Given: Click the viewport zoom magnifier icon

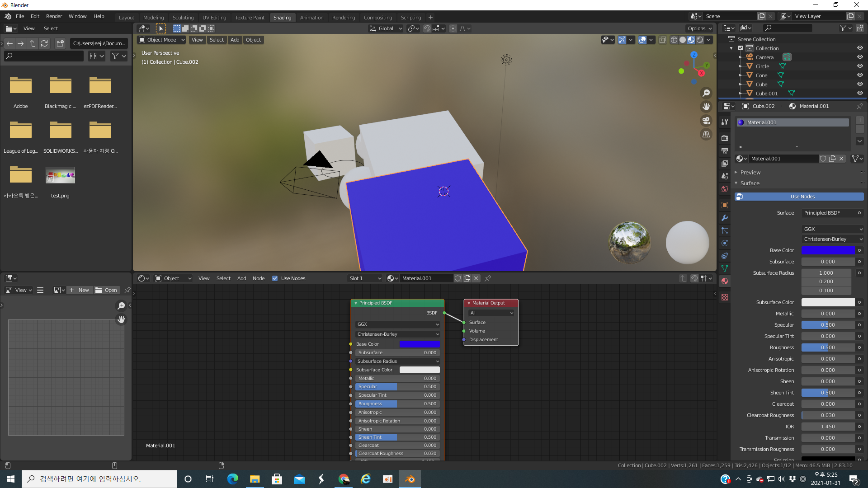Looking at the screenshot, I should (x=706, y=93).
